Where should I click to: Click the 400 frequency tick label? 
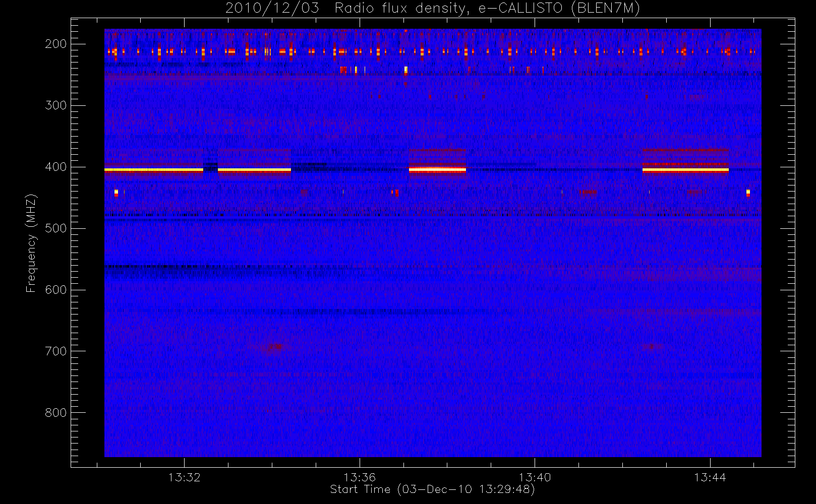56,167
